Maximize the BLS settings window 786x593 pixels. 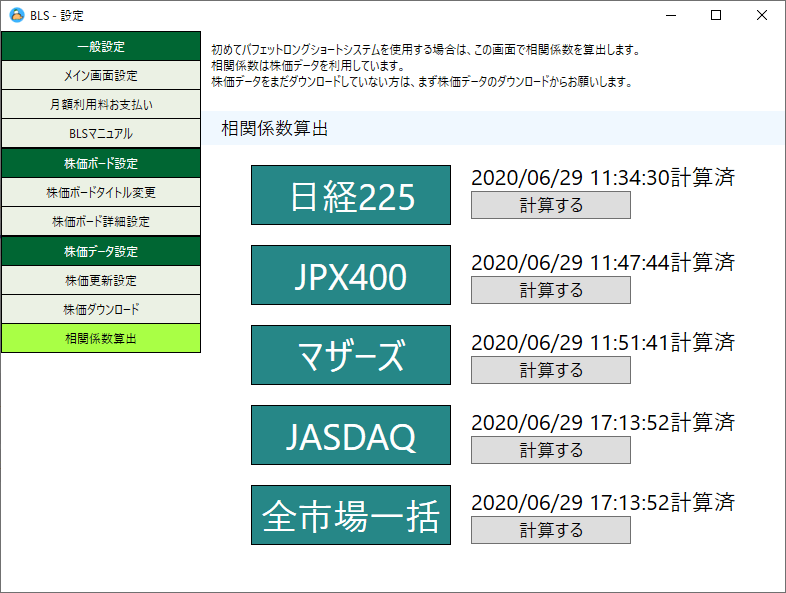(716, 16)
